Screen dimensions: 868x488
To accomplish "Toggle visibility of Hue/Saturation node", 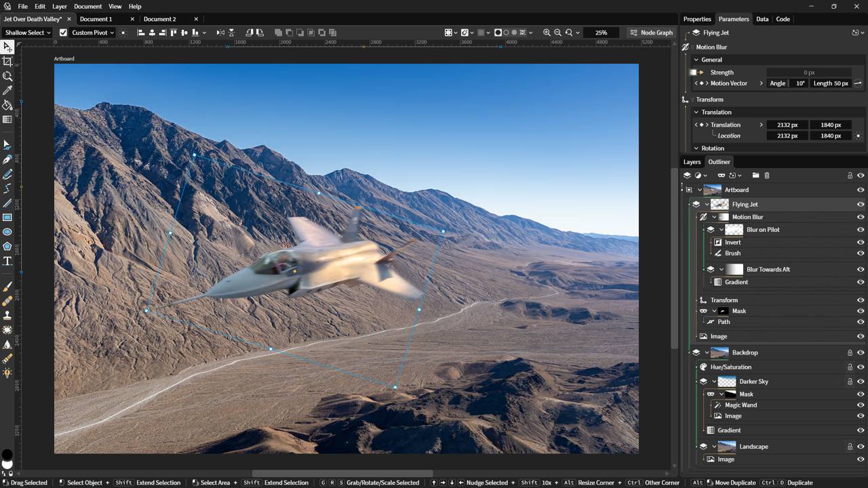I will coord(860,367).
